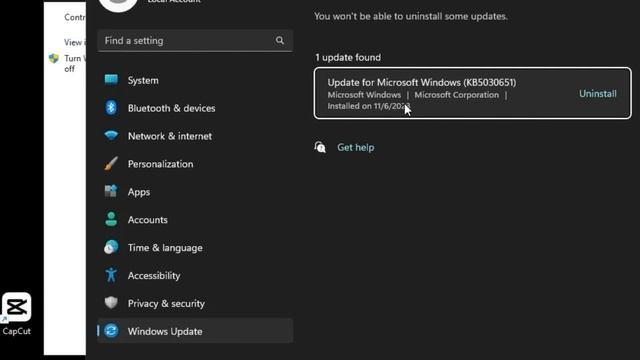640x360 pixels.
Task: Click the shield icon in Control Panel window
Action: click(x=53, y=58)
